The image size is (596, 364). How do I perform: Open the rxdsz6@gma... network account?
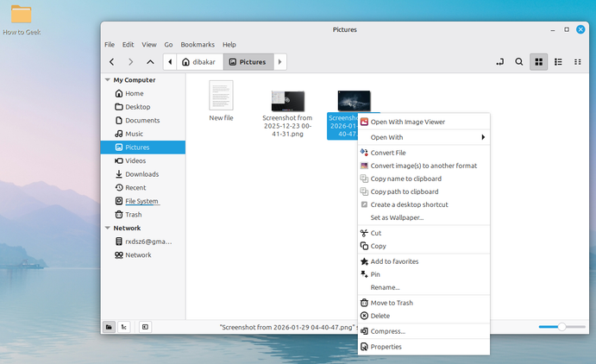143,242
